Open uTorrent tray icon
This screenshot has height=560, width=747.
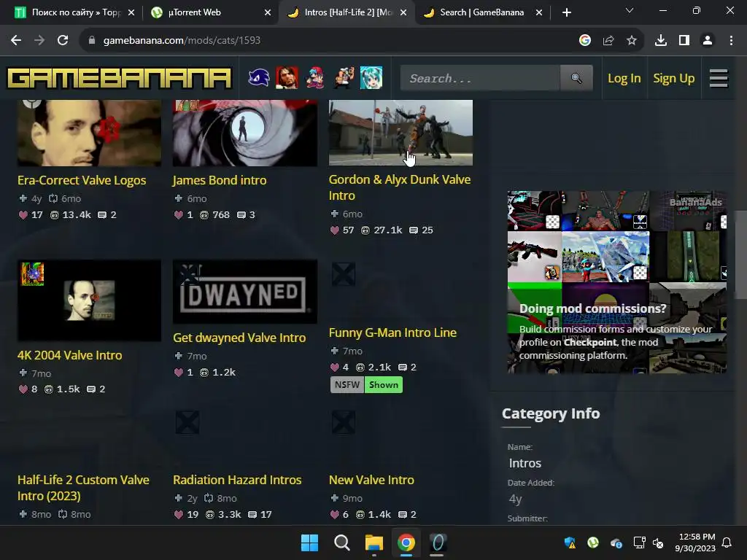(x=593, y=542)
